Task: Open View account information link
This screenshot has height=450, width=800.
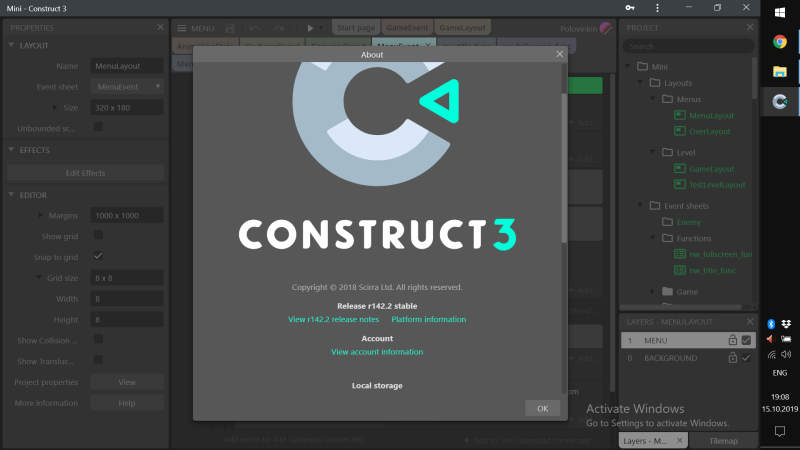Action: (x=377, y=352)
